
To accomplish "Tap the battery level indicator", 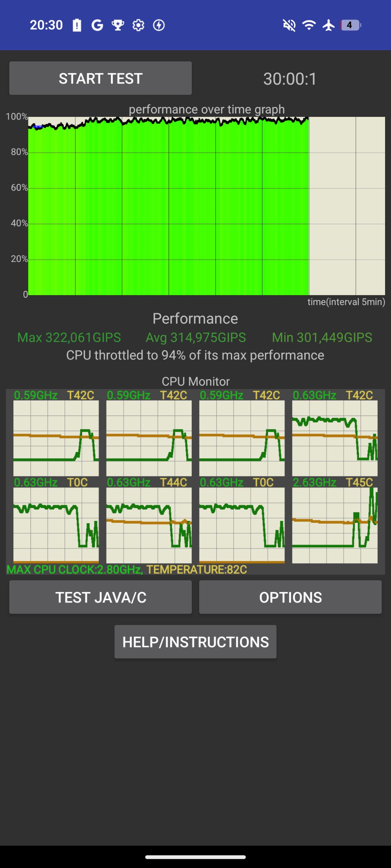I will pyautogui.click(x=350, y=25).
